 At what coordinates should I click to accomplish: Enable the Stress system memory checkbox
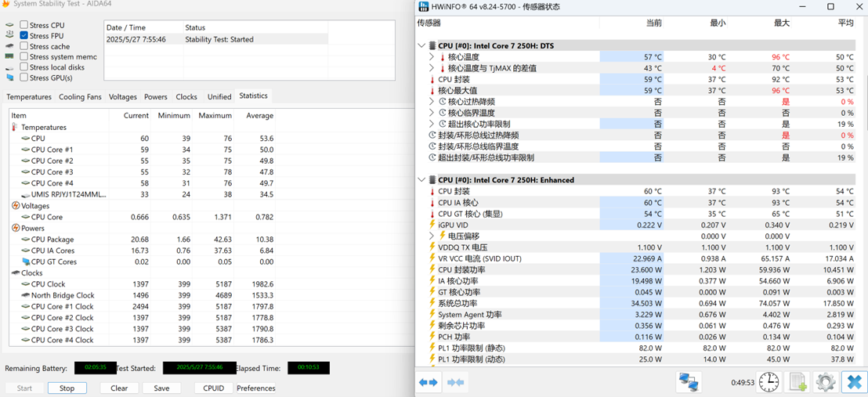click(24, 56)
